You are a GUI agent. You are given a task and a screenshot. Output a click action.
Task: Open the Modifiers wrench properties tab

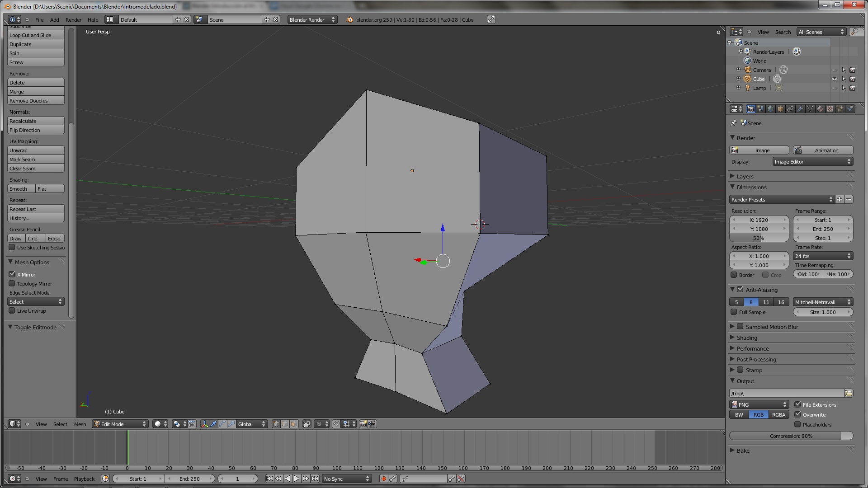click(x=800, y=109)
